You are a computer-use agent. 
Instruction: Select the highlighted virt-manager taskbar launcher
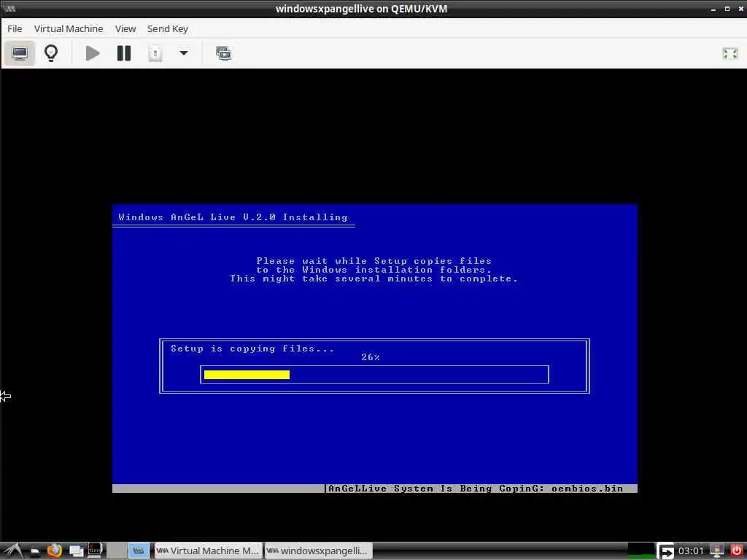click(139, 551)
